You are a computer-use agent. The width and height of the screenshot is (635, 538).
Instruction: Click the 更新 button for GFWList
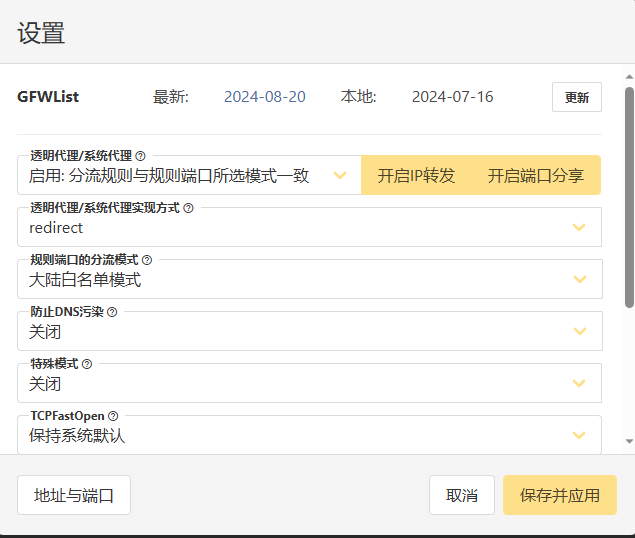(x=577, y=97)
